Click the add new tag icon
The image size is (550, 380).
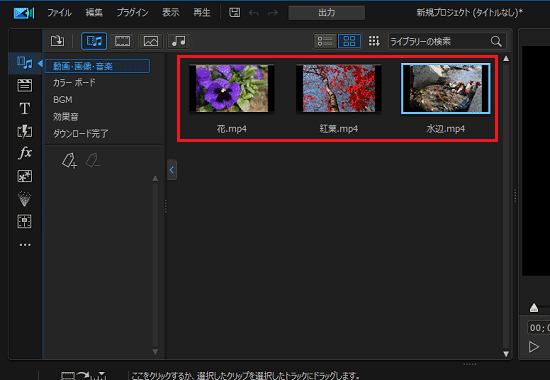tap(69, 161)
